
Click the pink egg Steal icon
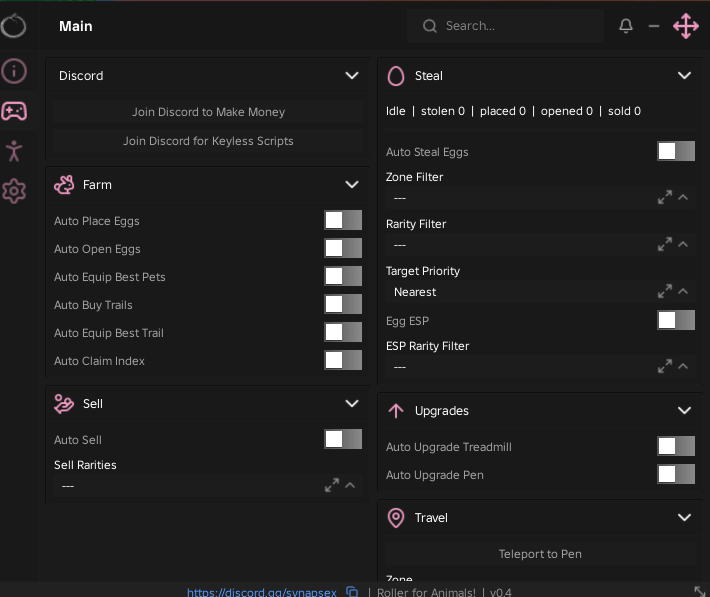396,76
